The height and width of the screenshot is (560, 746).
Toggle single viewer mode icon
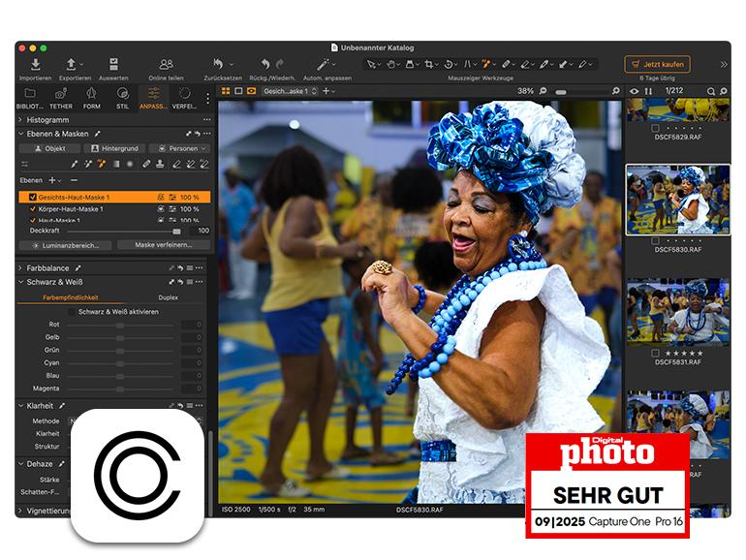pos(239,91)
